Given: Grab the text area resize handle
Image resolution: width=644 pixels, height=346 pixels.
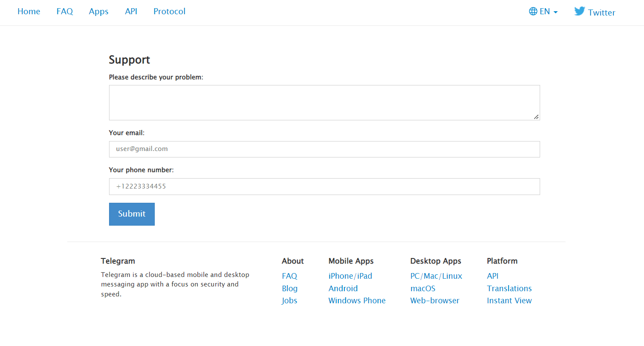Looking at the screenshot, I should tap(536, 116).
